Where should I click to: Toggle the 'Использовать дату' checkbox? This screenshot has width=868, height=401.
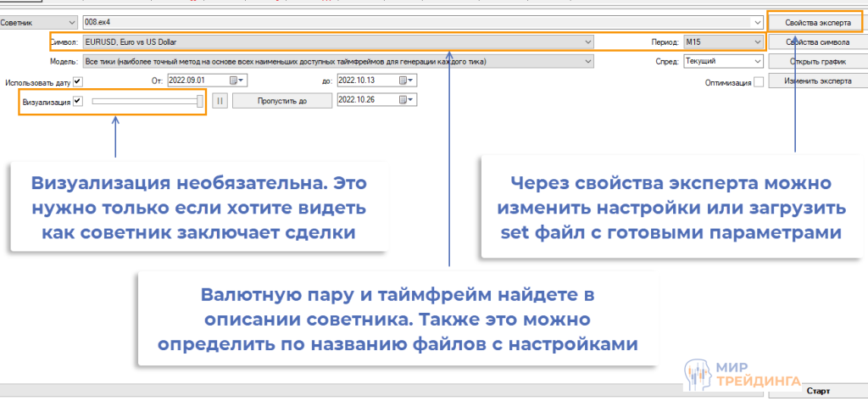pos(78,82)
